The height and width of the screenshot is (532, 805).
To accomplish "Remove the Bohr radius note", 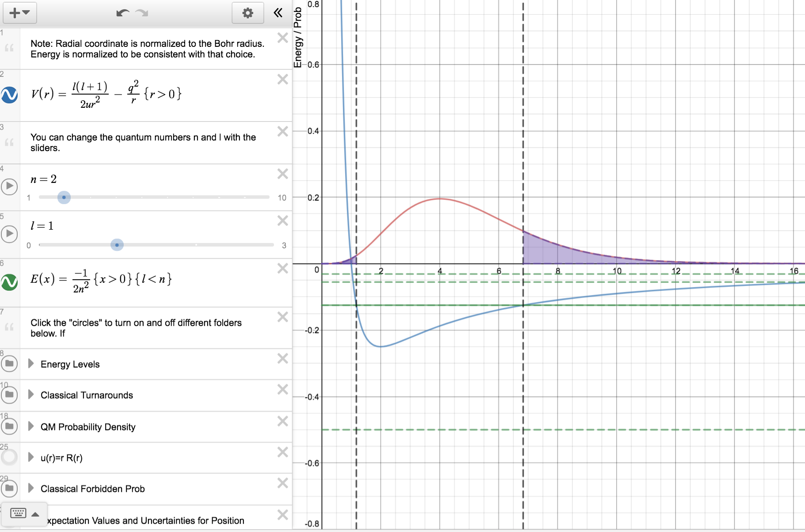I will (x=283, y=38).
